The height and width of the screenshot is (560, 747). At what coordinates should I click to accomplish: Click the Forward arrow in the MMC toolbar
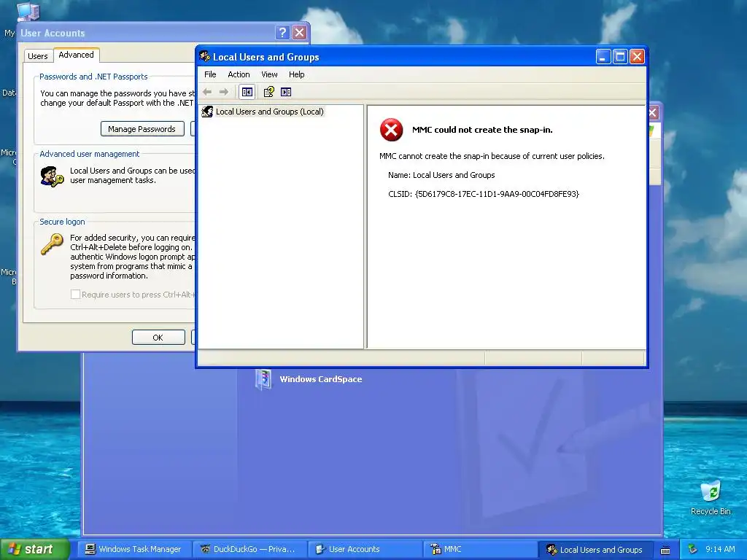point(224,92)
